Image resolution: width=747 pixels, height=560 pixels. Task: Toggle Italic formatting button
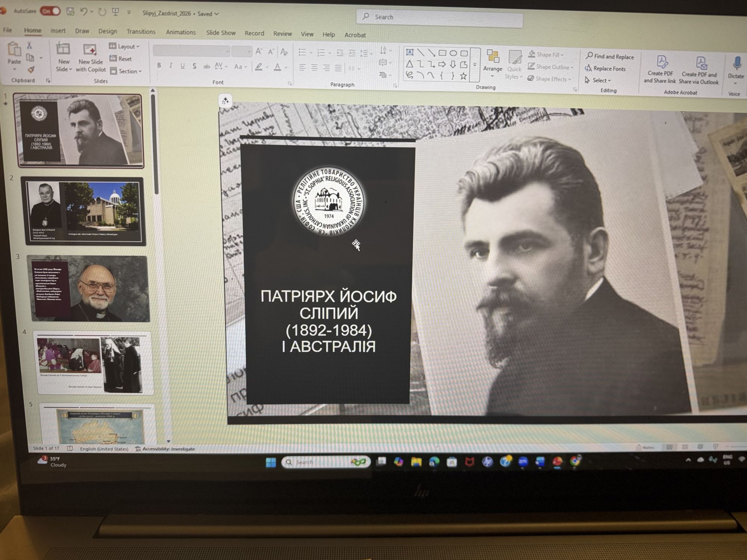coord(171,66)
